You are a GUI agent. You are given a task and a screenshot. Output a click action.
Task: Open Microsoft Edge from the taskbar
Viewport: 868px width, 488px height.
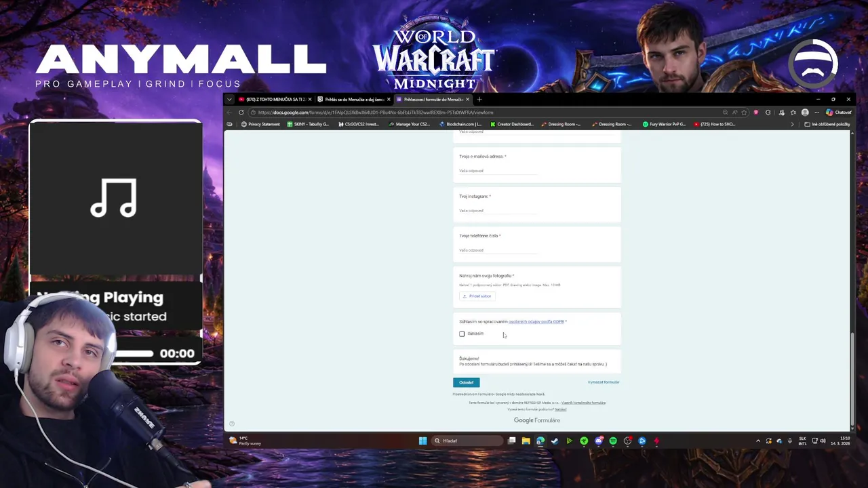(540, 441)
